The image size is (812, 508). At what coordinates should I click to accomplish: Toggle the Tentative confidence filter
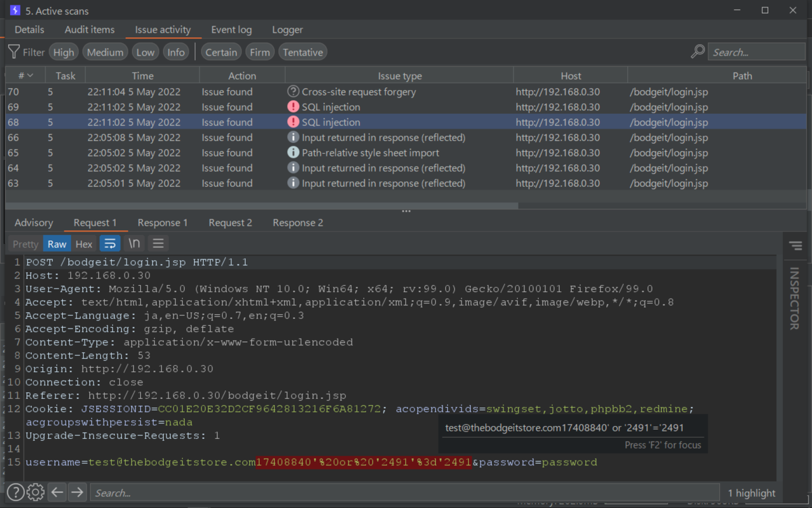tap(302, 52)
